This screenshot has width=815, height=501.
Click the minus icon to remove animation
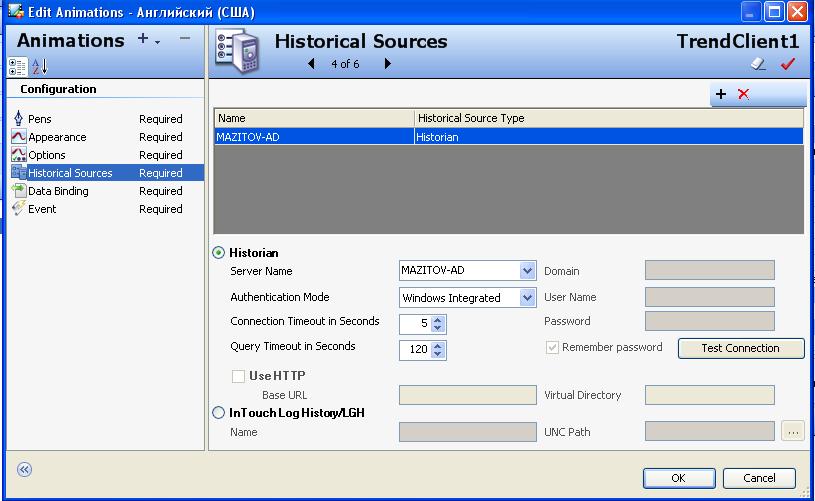tap(184, 39)
